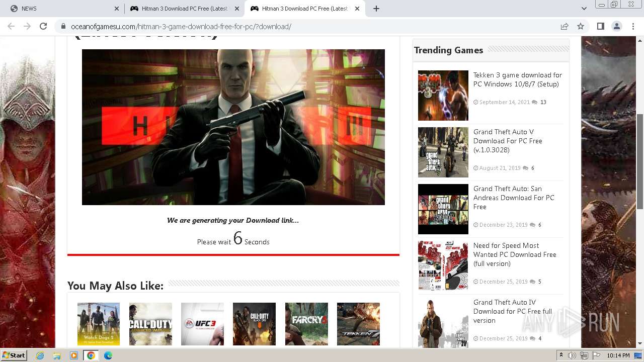Open Watch Dogs 2 related game
Image resolution: width=644 pixels, height=362 pixels.
[x=99, y=324]
